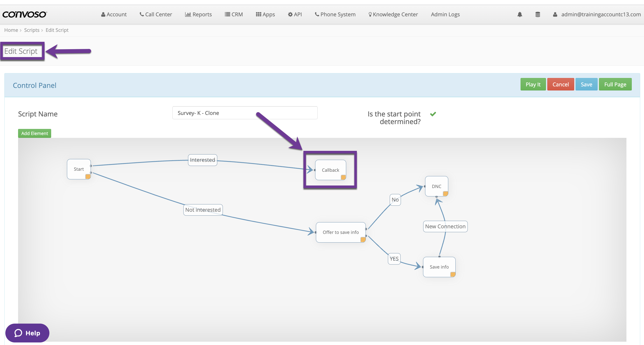644x345 pixels.
Task: Open the Reports menu
Action: tap(198, 15)
